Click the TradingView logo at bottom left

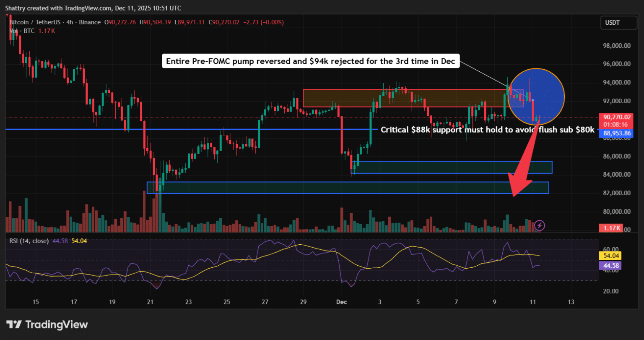[47, 324]
